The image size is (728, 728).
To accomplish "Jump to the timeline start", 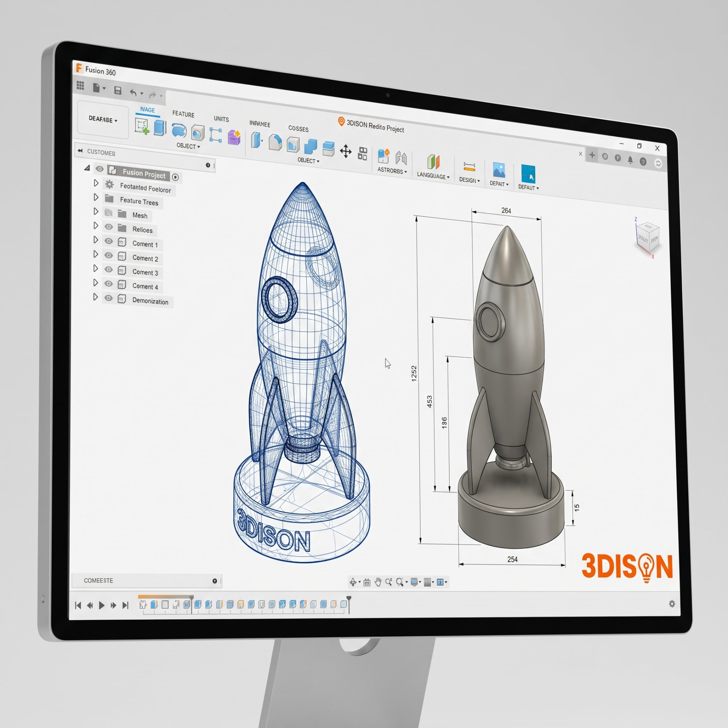I will pos(78,605).
